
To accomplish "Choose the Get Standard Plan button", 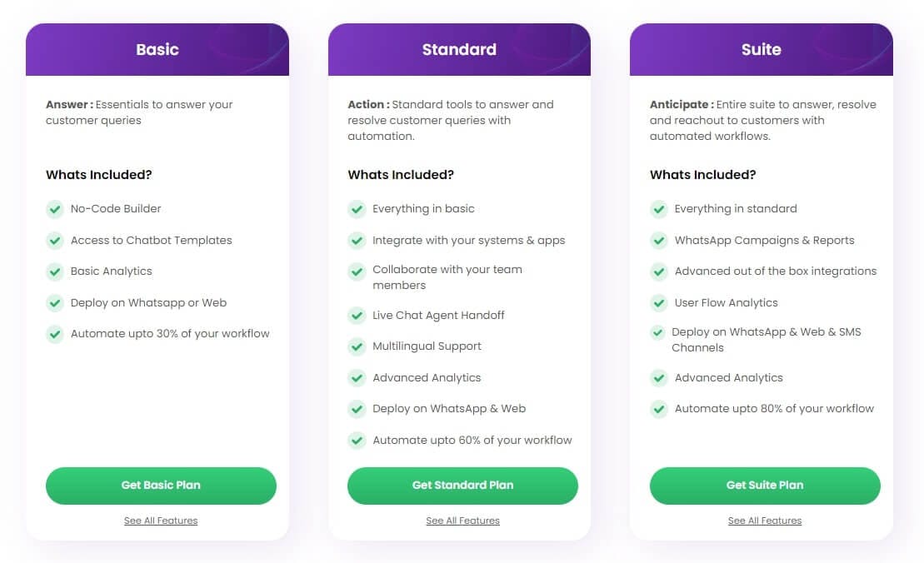I will [x=462, y=486].
